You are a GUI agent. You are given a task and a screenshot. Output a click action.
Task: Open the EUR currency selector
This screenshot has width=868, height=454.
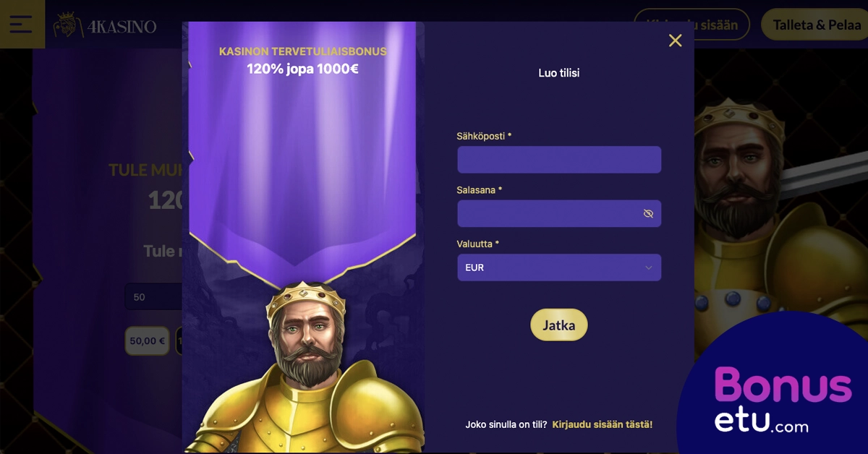pos(559,267)
